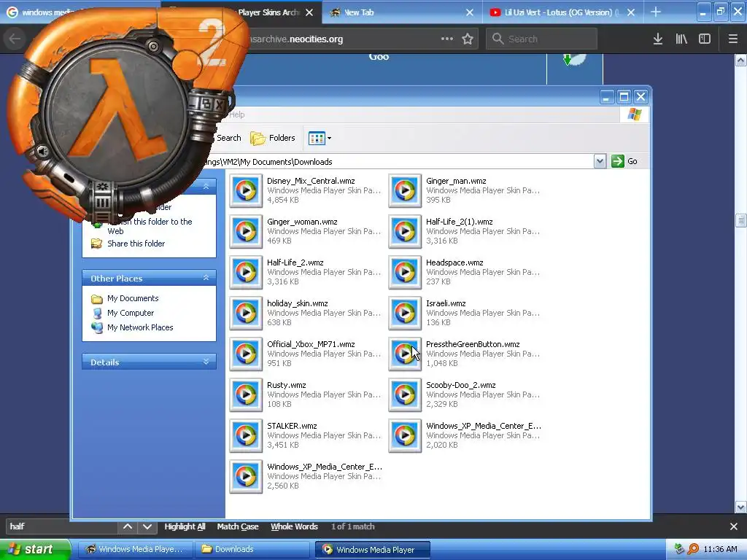The height and width of the screenshot is (560, 747).
Task: Find next match with down arrow
Action: tap(147, 526)
